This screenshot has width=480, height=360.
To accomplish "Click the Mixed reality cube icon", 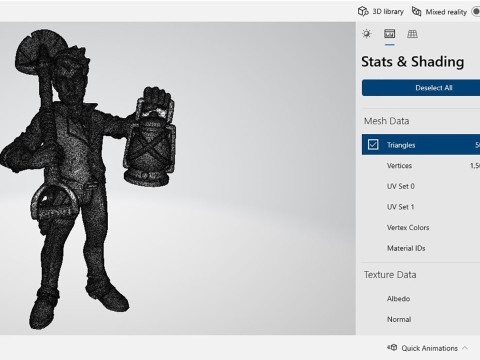I will click(416, 11).
